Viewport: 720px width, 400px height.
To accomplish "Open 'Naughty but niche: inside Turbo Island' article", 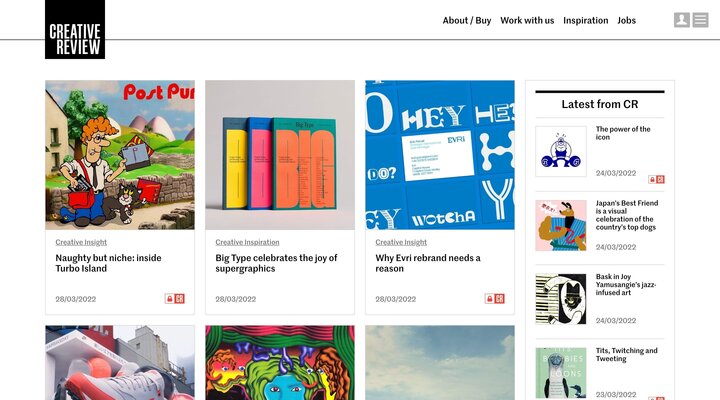I will click(x=108, y=264).
